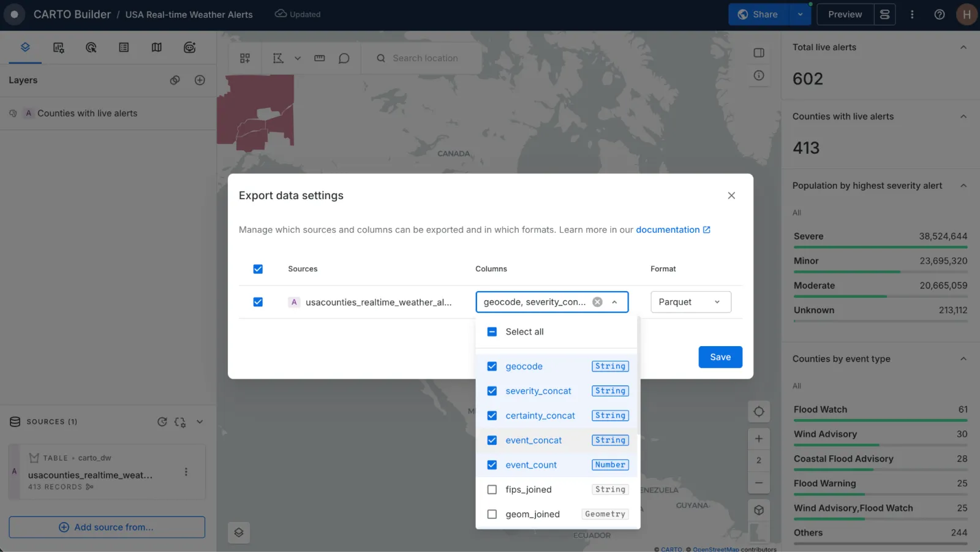Click the data warehouse icon in top bar
The width and height of the screenshot is (980, 552).
(885, 14)
